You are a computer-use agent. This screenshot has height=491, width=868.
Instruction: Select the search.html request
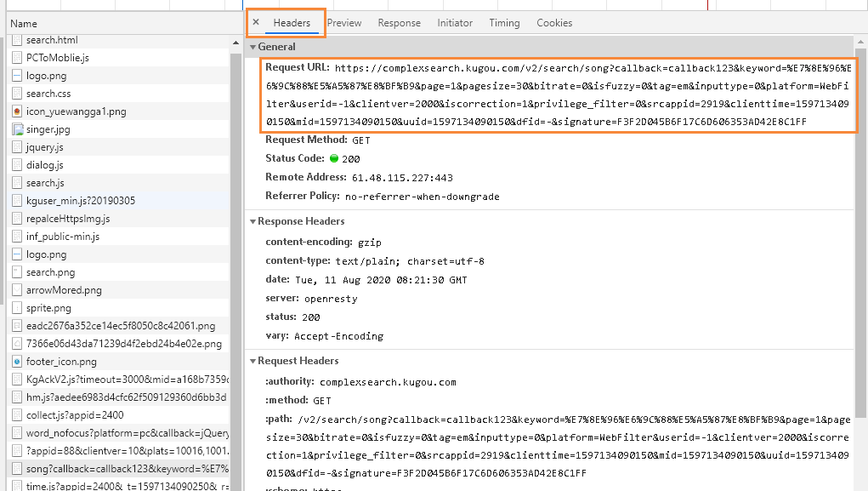point(118,40)
